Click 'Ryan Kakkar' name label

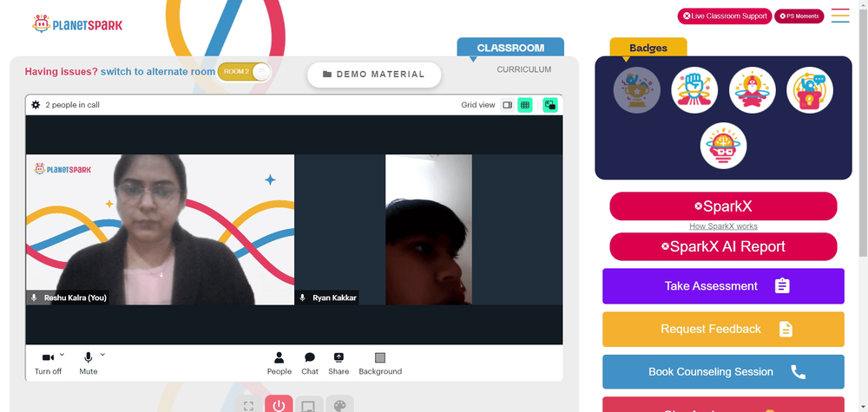[x=334, y=298]
